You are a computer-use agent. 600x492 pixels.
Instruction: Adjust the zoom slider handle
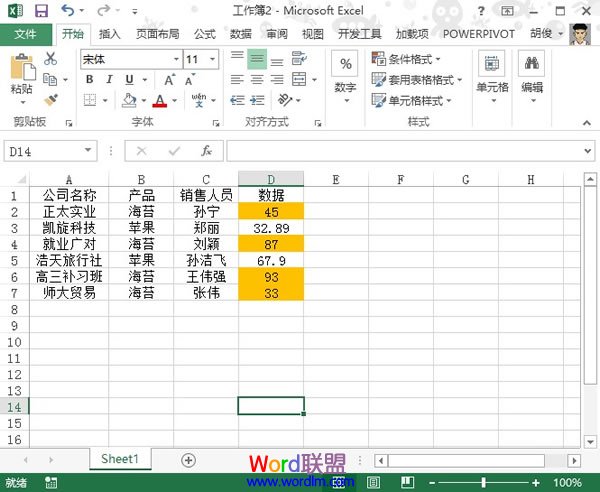484,483
